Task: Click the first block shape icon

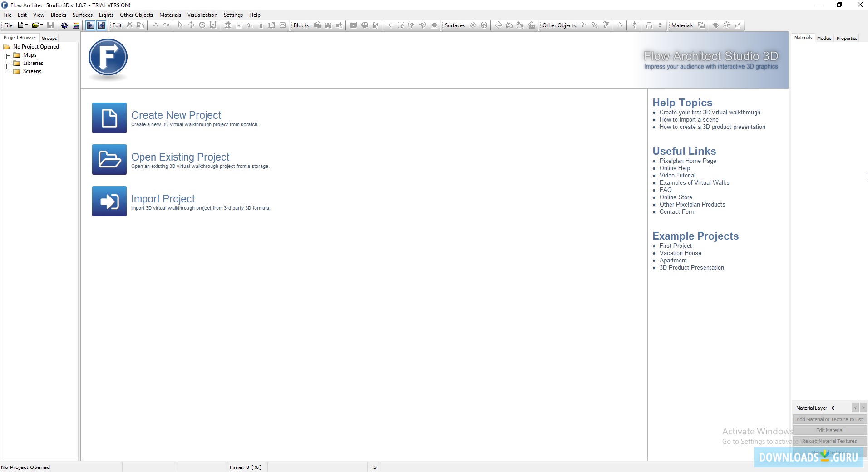Action: click(317, 25)
